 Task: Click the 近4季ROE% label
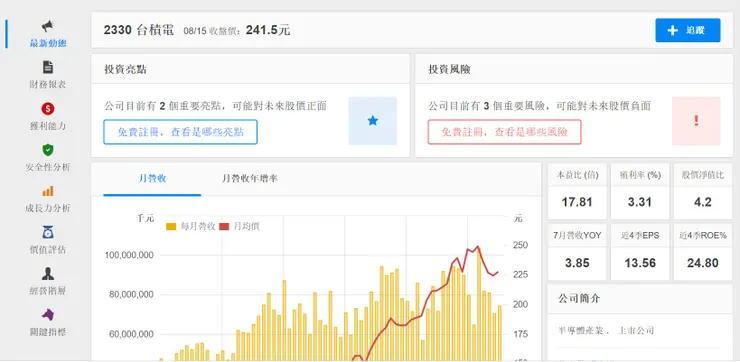pos(702,236)
